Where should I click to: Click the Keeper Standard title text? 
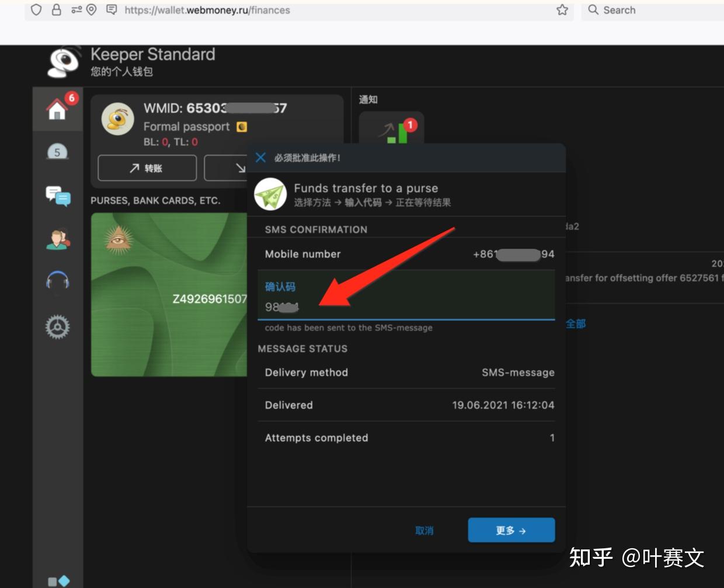coord(153,54)
